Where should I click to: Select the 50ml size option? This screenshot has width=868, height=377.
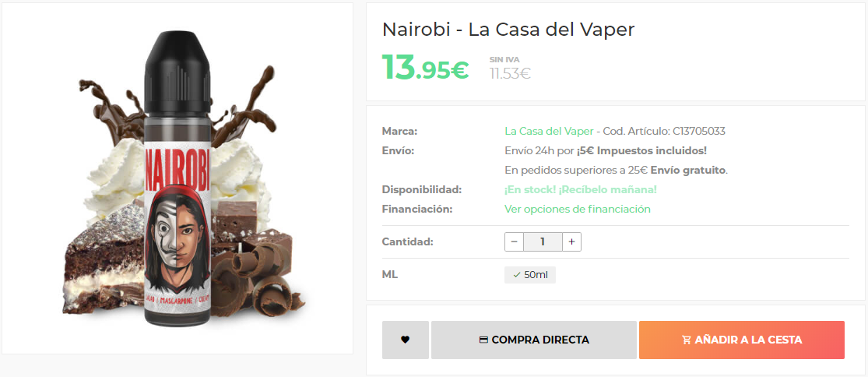click(530, 275)
